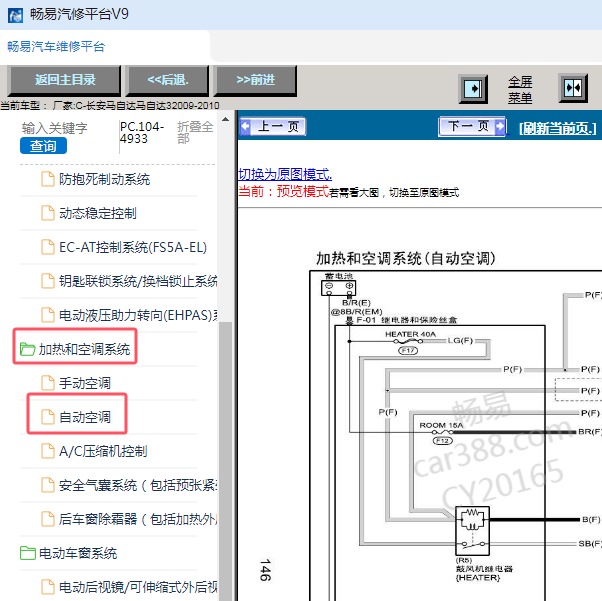Go to previous page 上一页
Viewport: 602px width, 601px height.
click(x=273, y=126)
